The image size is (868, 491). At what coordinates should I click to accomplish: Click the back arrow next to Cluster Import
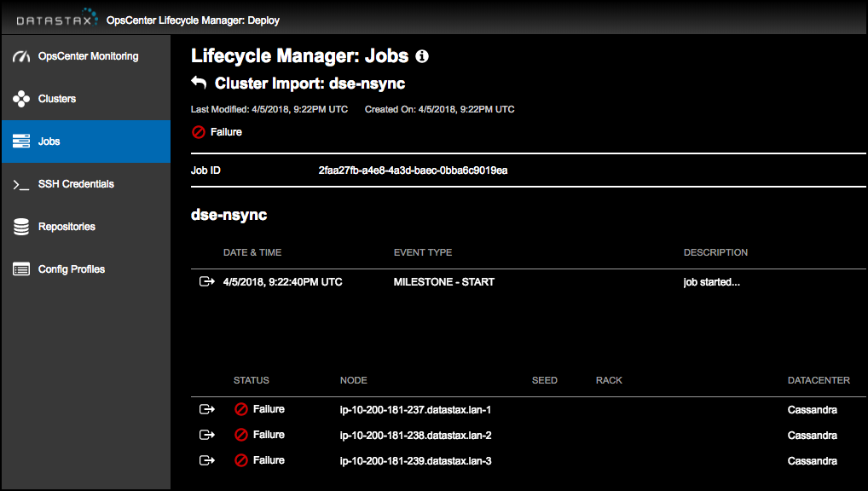pyautogui.click(x=199, y=84)
